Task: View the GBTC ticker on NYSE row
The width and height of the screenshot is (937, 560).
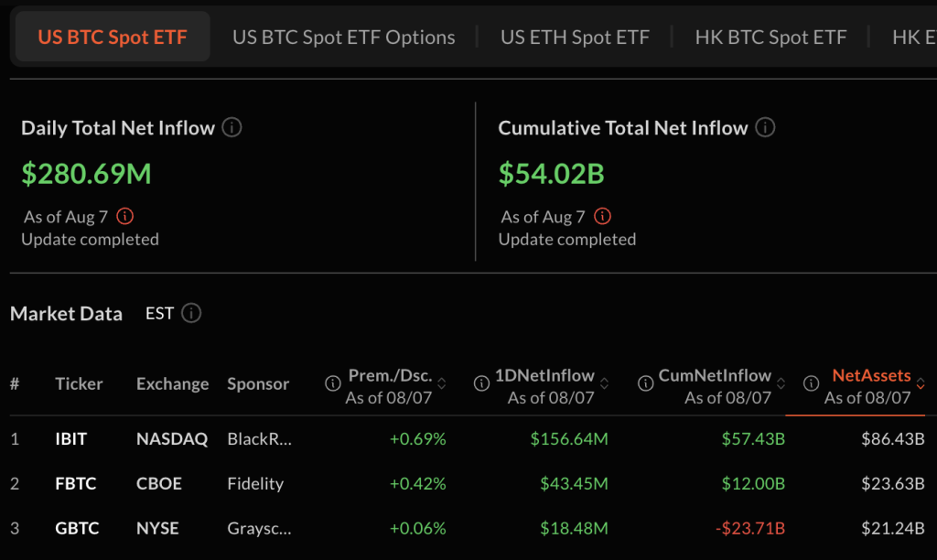Action: pos(78,528)
